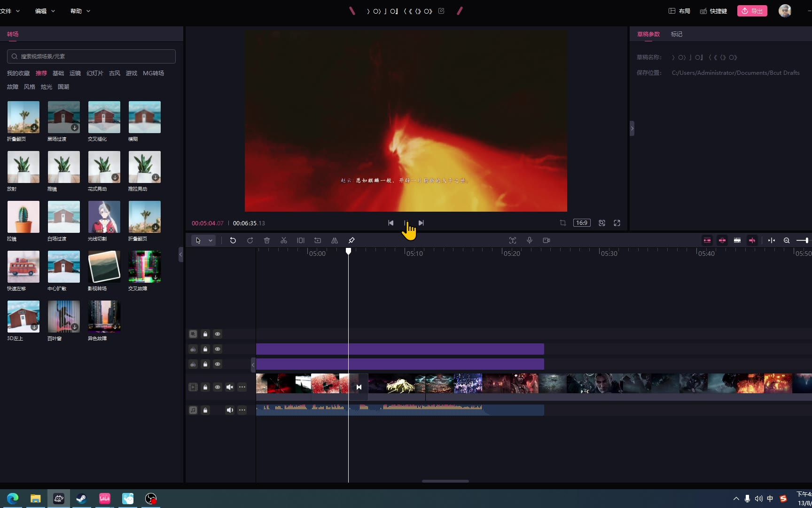Collapse the right draft parameters panel
812x508 pixels.
[x=632, y=128]
